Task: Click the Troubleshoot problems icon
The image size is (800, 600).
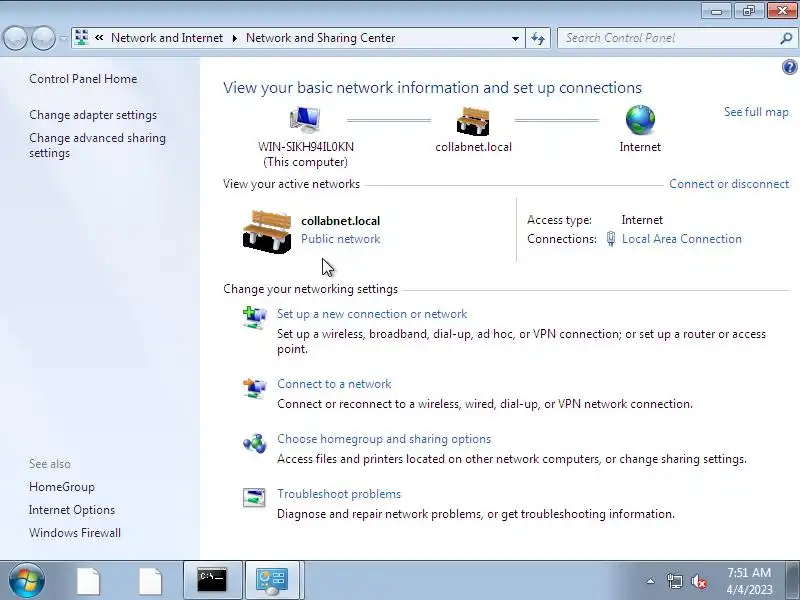Action: tap(254, 497)
